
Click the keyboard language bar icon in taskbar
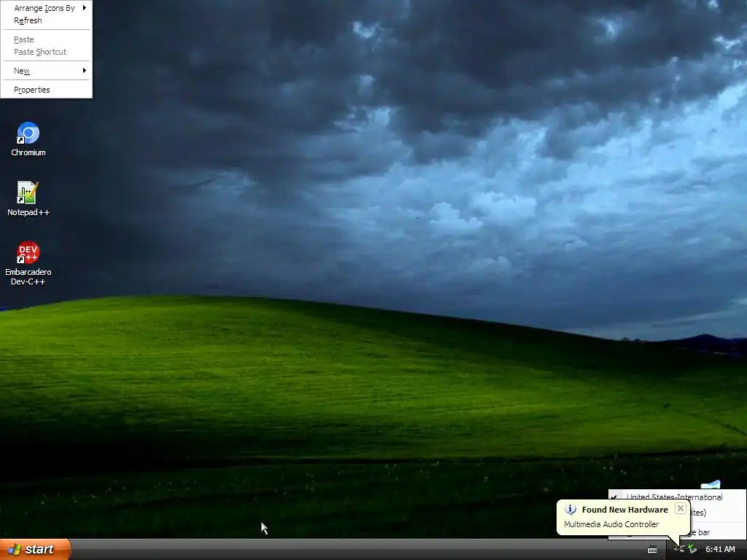click(x=652, y=550)
